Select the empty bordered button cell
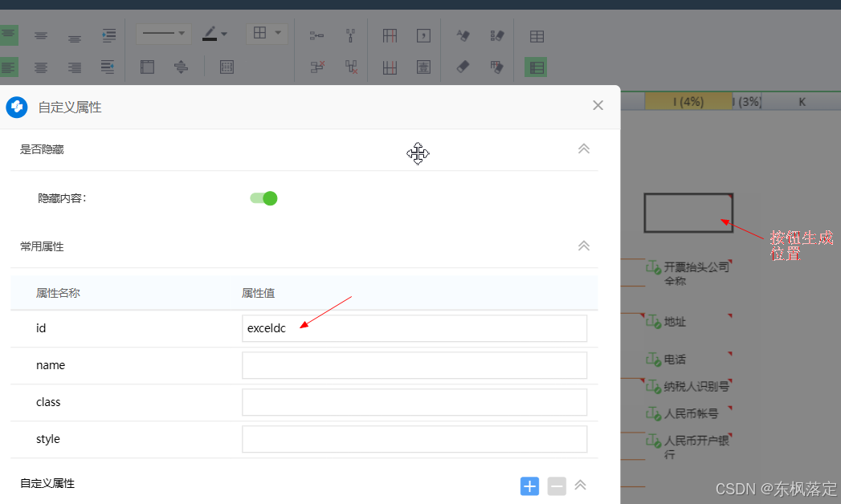Image resolution: width=841 pixels, height=504 pixels. 688,213
